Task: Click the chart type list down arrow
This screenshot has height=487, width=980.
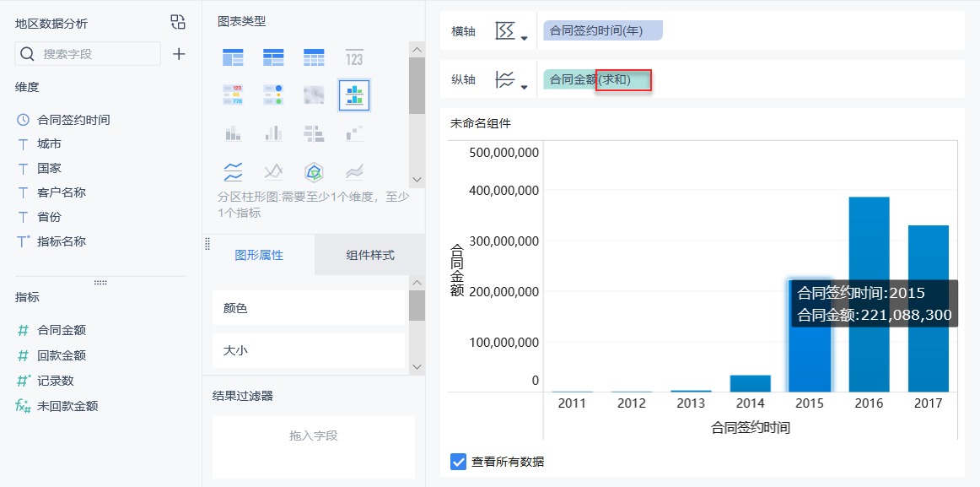Action: tap(417, 179)
